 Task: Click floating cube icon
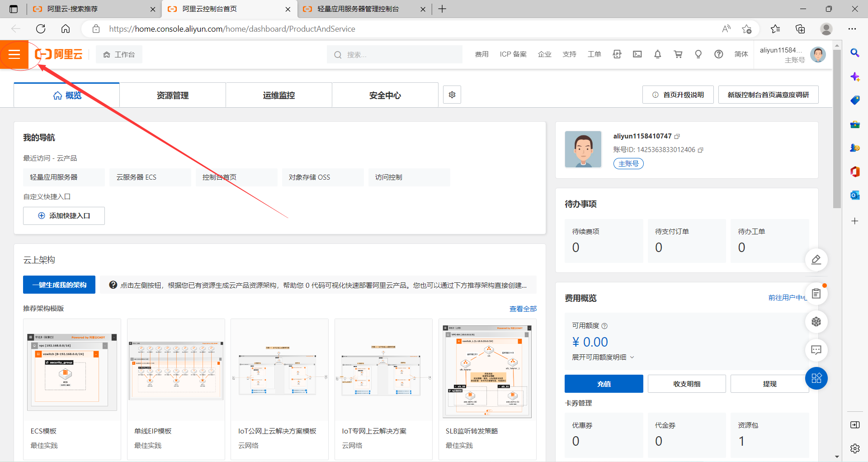pos(816,322)
